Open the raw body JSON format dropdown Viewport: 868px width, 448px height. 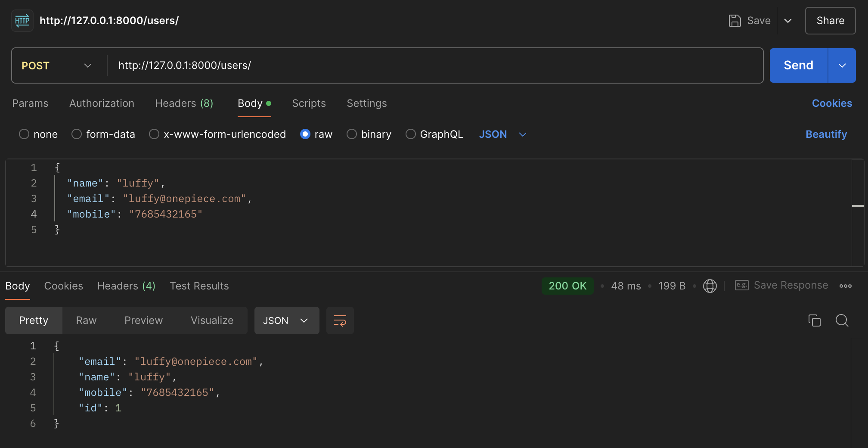point(503,134)
